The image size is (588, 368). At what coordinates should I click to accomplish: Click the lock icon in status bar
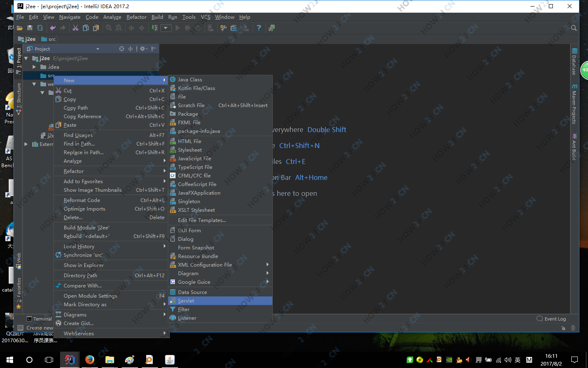coord(563,328)
